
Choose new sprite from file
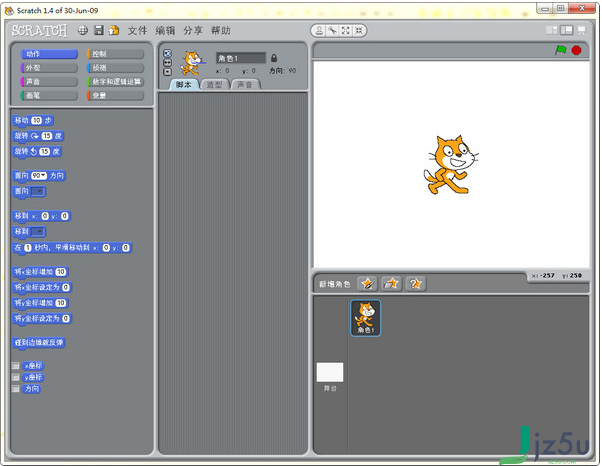pos(391,284)
